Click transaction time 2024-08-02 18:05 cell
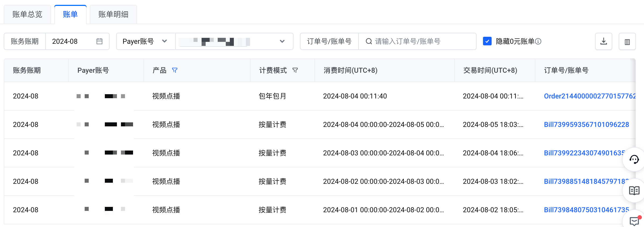Image resolution: width=644 pixels, height=227 pixels. coord(493,210)
